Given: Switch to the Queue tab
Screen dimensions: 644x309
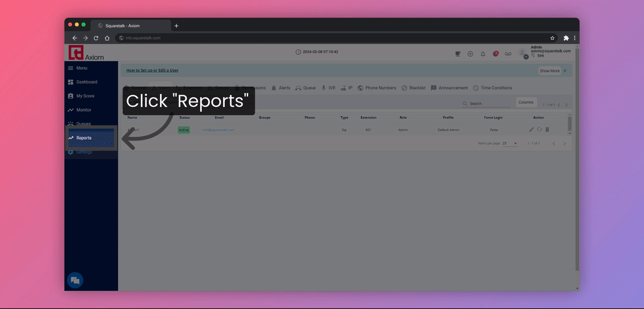Looking at the screenshot, I should [x=305, y=88].
